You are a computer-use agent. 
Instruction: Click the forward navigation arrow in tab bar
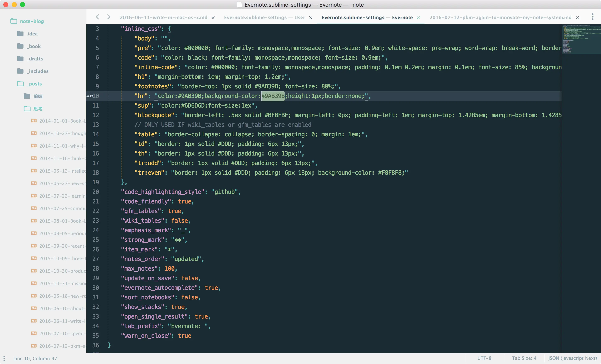[109, 17]
